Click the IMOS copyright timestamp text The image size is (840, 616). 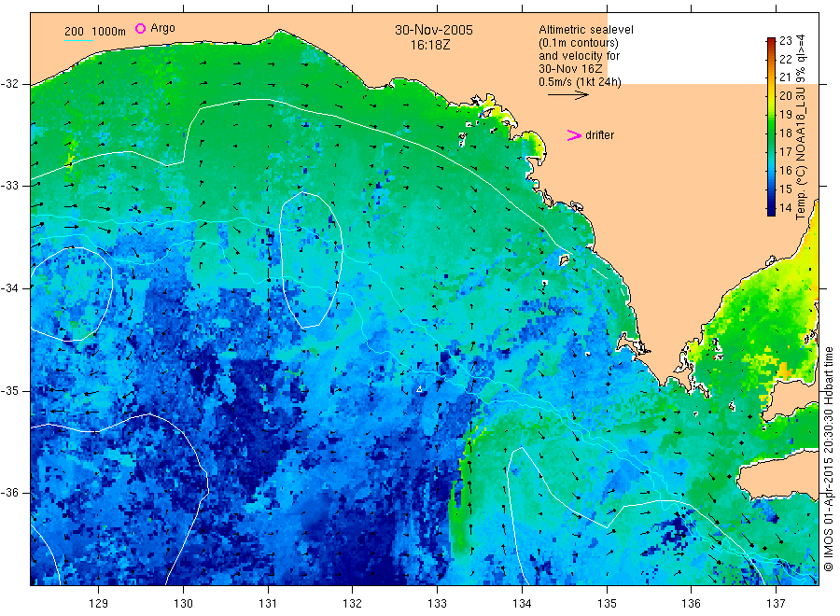coord(828,459)
